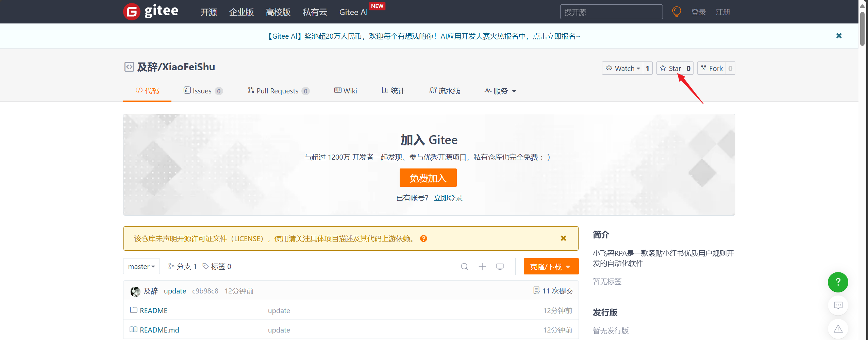The width and height of the screenshot is (868, 340).
Task: Open commit hash c9b98c8
Action: pyautogui.click(x=205, y=291)
